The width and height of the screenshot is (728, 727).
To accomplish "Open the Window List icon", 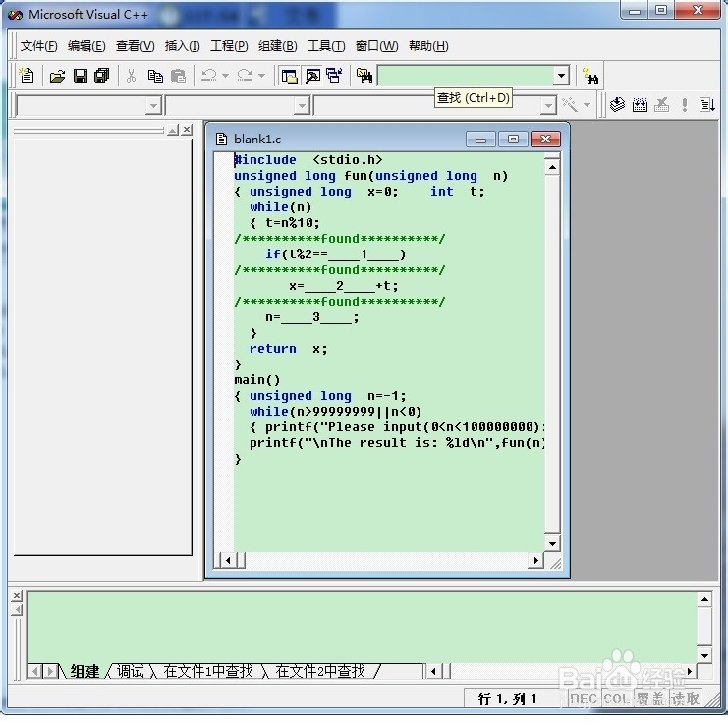I will [334, 76].
